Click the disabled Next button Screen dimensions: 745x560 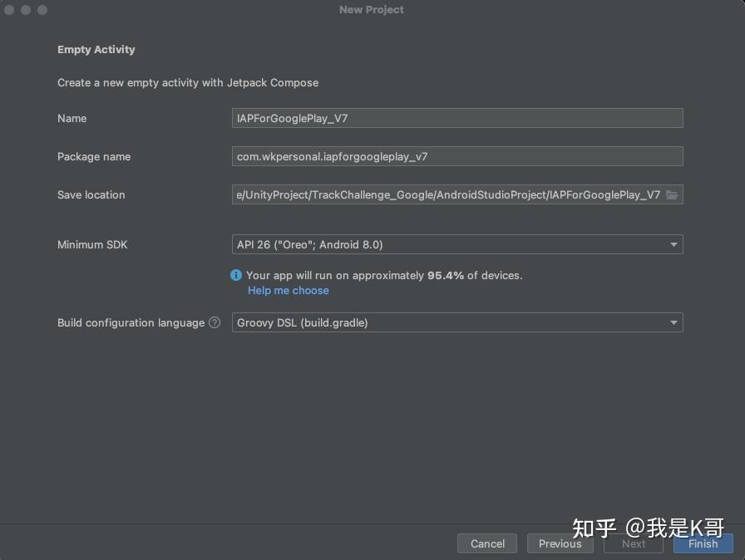[x=632, y=543]
